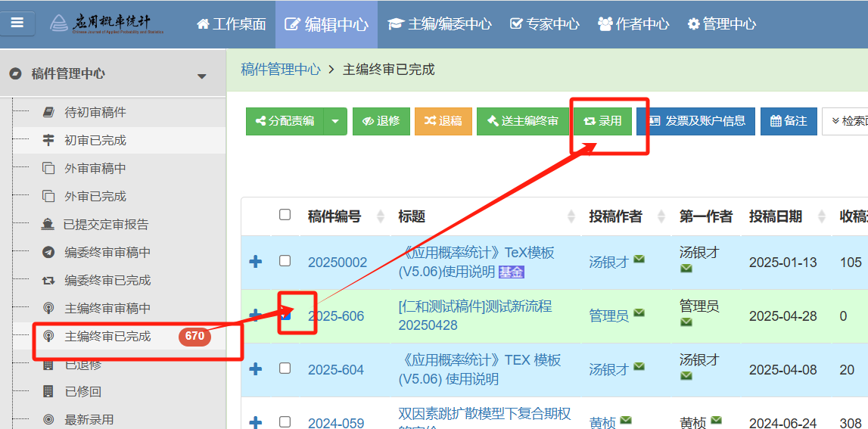This screenshot has width=868, height=429.
Task: Expand row details for 2025-604
Action: (256, 369)
